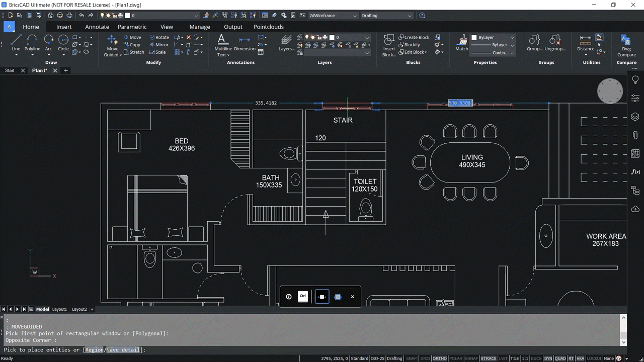Open the Layout1 tab
The height and width of the screenshot is (362, 644).
pyautogui.click(x=59, y=309)
